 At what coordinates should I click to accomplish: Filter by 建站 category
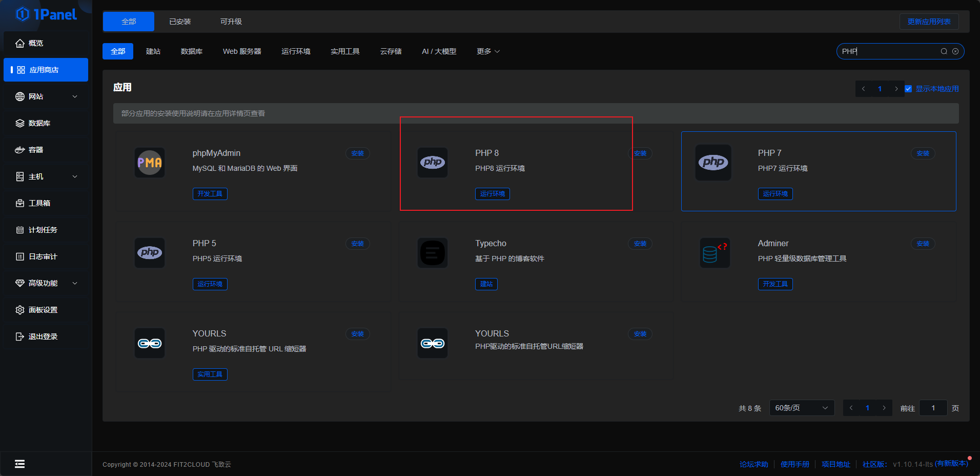pyautogui.click(x=153, y=51)
